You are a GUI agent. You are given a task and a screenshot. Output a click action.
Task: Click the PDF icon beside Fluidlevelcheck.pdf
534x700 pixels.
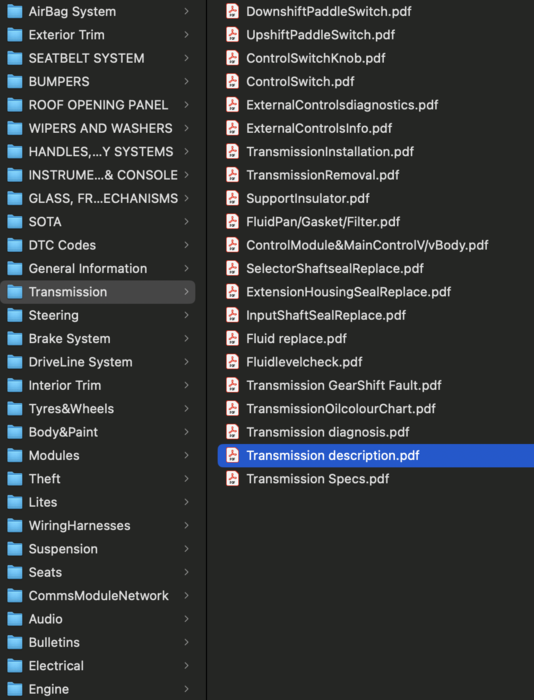tap(232, 362)
